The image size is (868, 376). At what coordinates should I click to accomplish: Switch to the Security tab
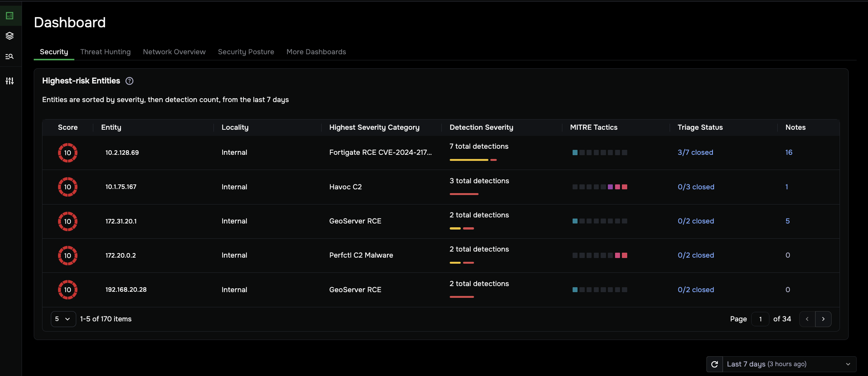pos(54,52)
